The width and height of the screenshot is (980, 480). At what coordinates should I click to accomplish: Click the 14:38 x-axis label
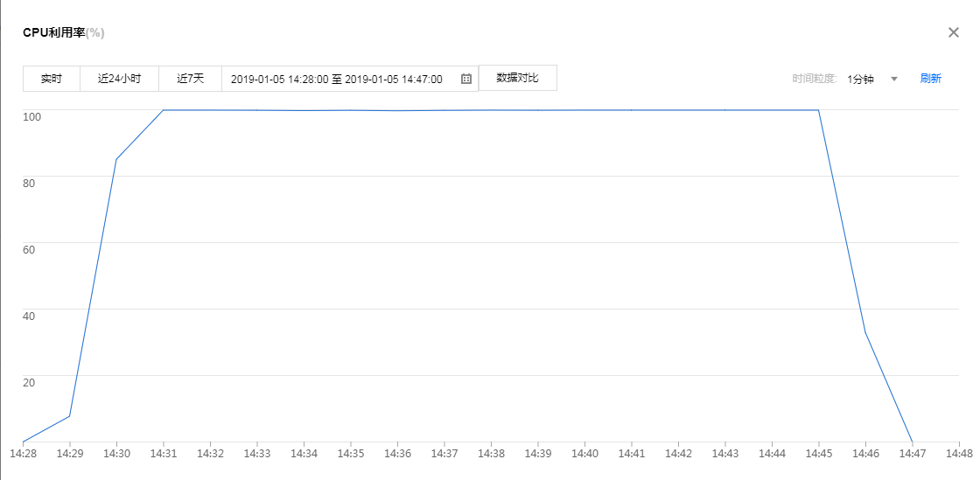pyautogui.click(x=491, y=454)
